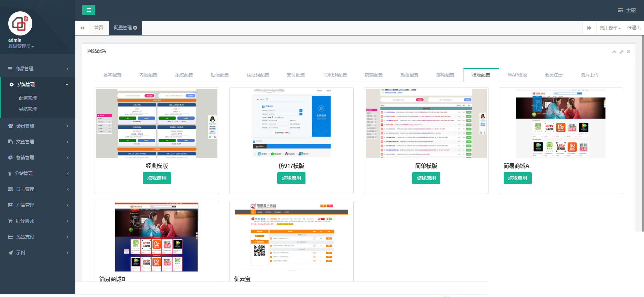Open the 主题 theme switcher

627,10
